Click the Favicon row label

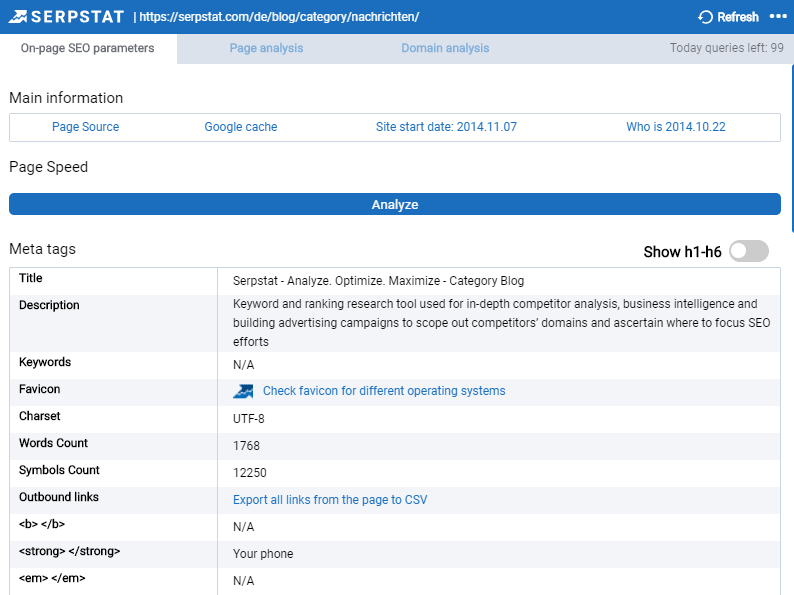pos(39,389)
